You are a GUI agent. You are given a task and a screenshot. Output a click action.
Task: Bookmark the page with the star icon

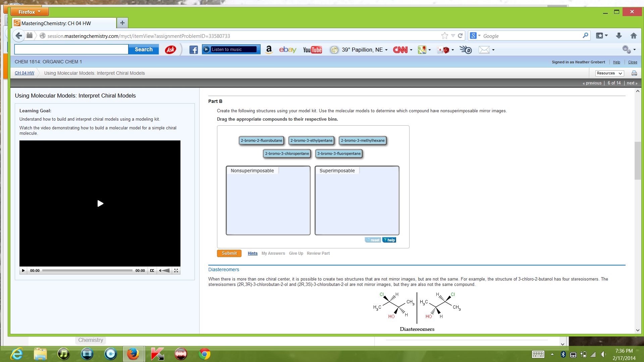(x=445, y=36)
